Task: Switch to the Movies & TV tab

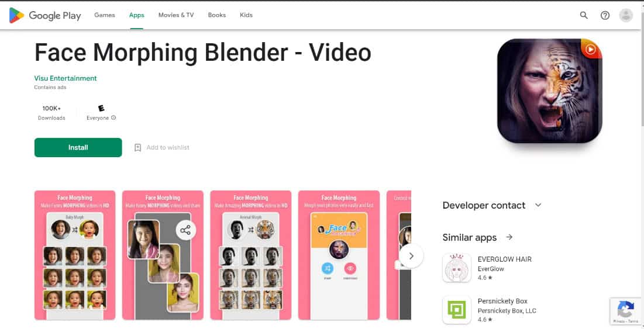Action: click(176, 15)
